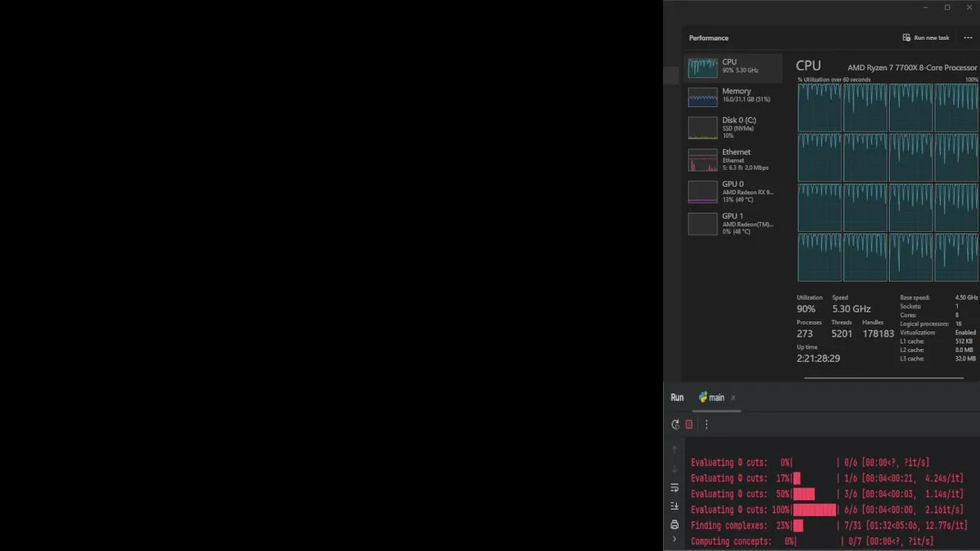Click the 'Computing concepts: 0%' console line

[812, 541]
